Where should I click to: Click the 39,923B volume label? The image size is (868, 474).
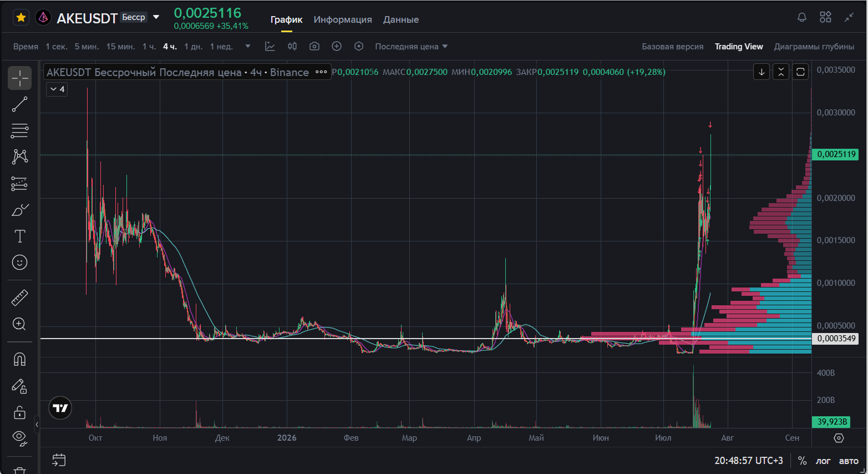831,422
